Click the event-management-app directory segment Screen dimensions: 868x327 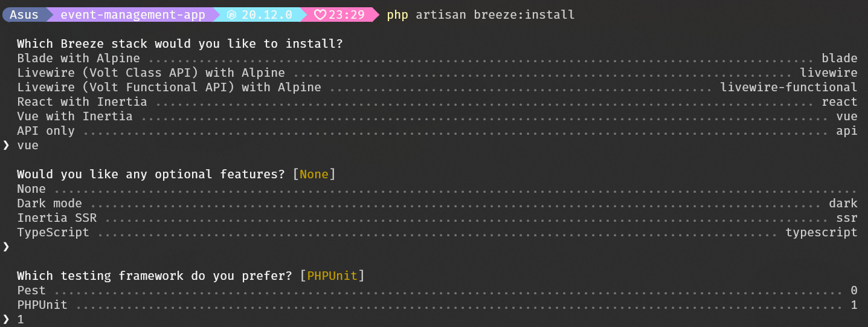[132, 15]
